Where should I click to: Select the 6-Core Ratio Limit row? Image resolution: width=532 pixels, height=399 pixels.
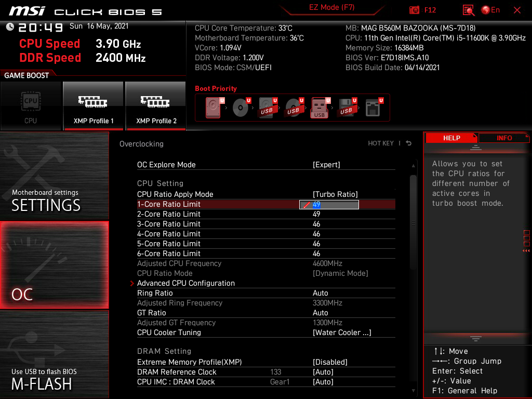(266, 254)
